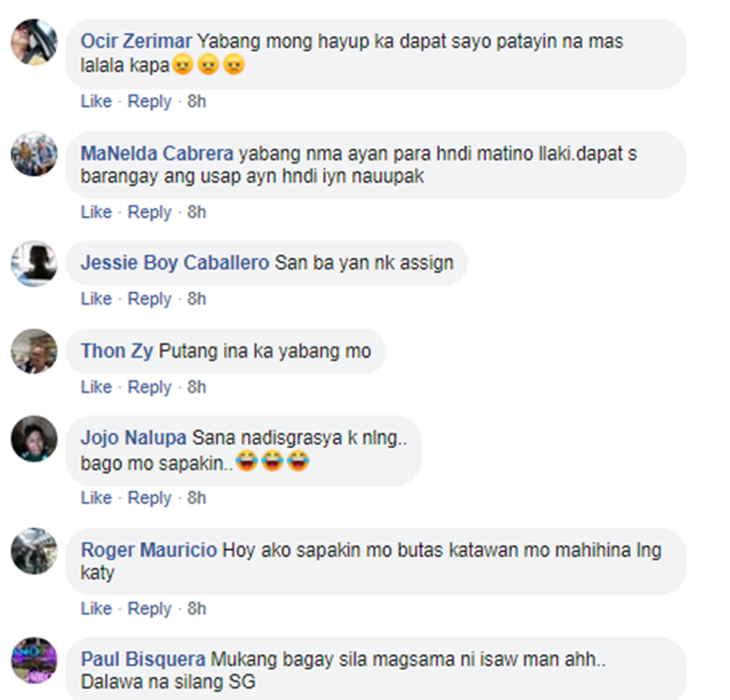Image resolution: width=730 pixels, height=700 pixels.
Task: Open the 8h timestamp on Jojo Nalupa's comment
Action: click(197, 497)
